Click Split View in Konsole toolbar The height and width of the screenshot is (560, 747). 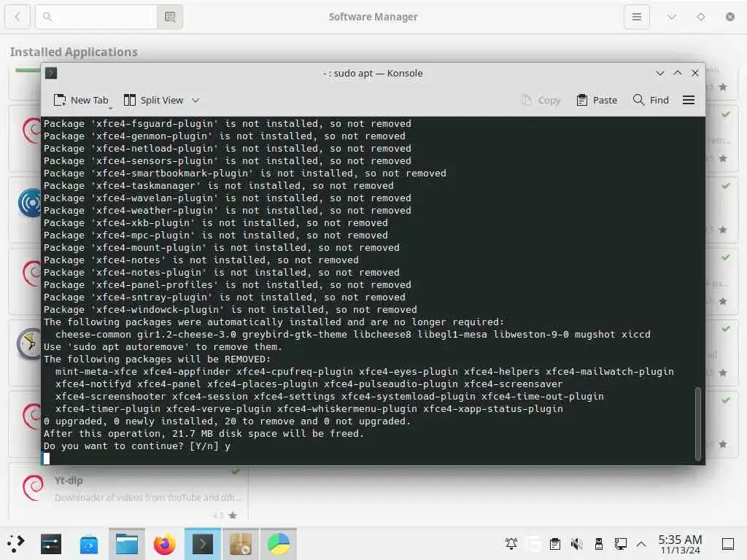click(153, 100)
